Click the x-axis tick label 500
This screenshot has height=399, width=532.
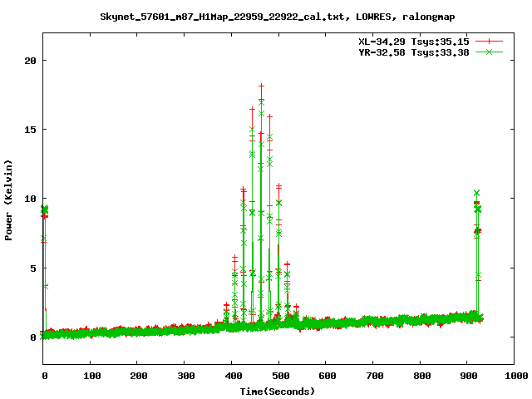point(281,376)
